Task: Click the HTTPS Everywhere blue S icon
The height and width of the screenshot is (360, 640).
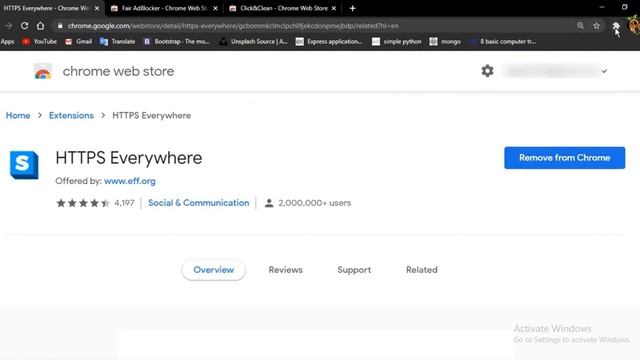Action: click(24, 165)
